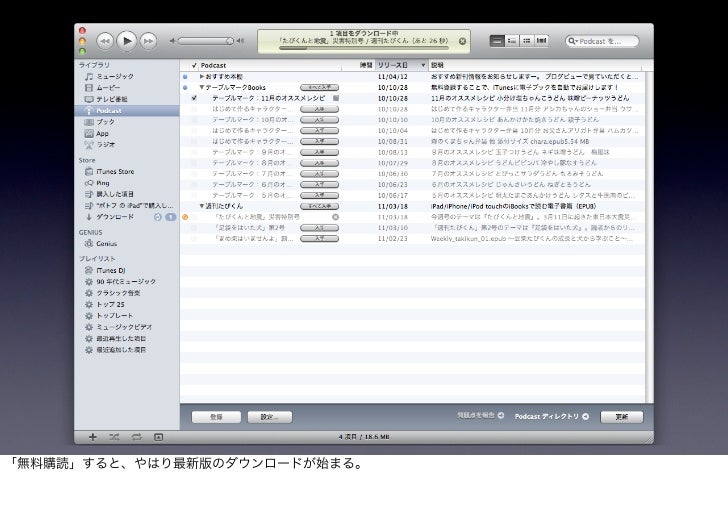Get テーブルマーク:9月 episode
Viewport: 728px width, 517px height.
pos(319,152)
